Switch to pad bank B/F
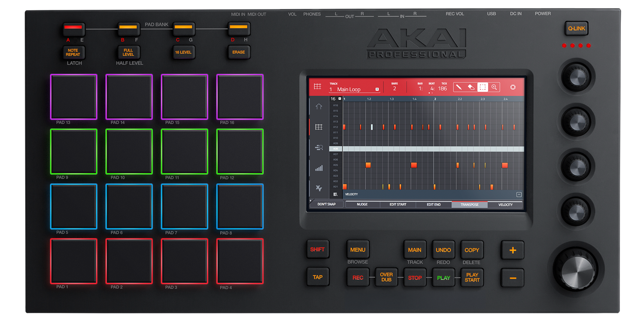 pyautogui.click(x=128, y=29)
